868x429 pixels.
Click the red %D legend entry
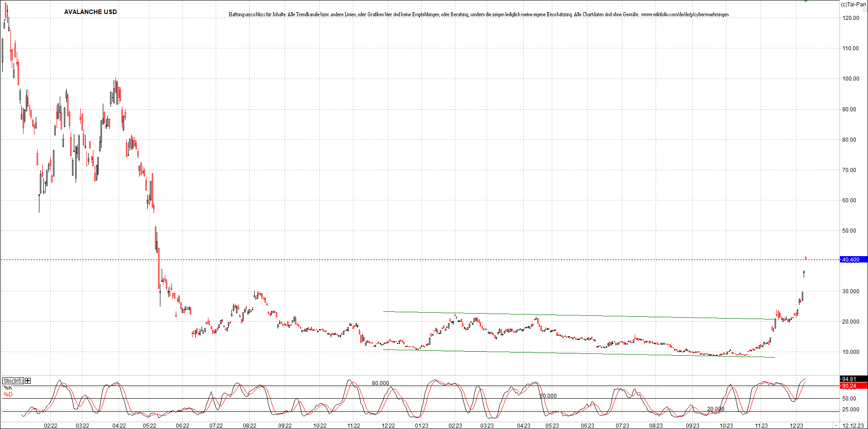coord(8,395)
